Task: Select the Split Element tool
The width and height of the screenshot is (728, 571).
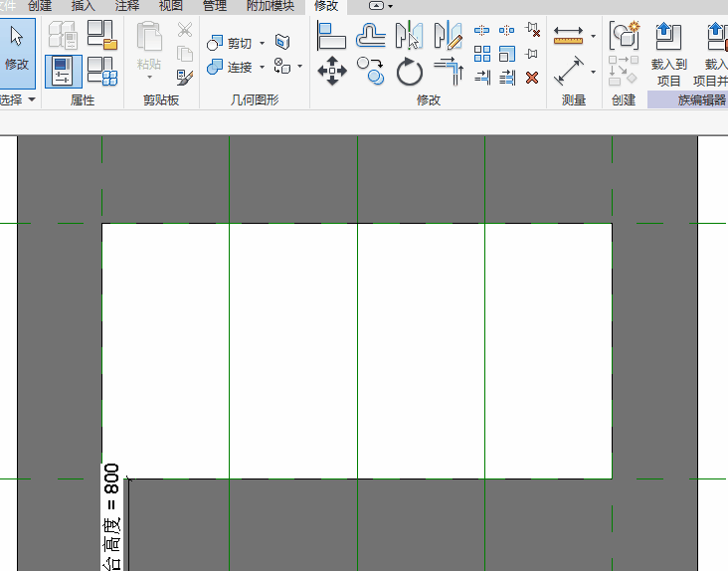Action: click(482, 31)
